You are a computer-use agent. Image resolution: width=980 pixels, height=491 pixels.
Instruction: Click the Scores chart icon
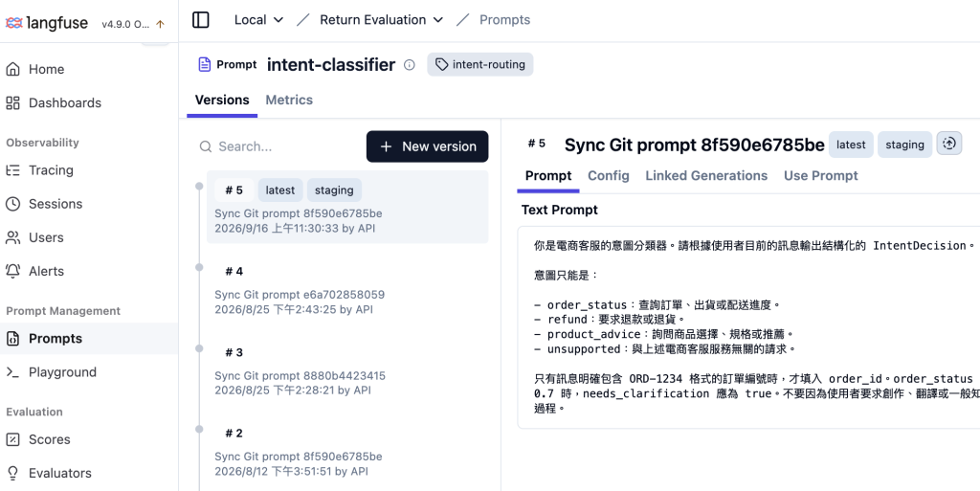click(x=12, y=439)
